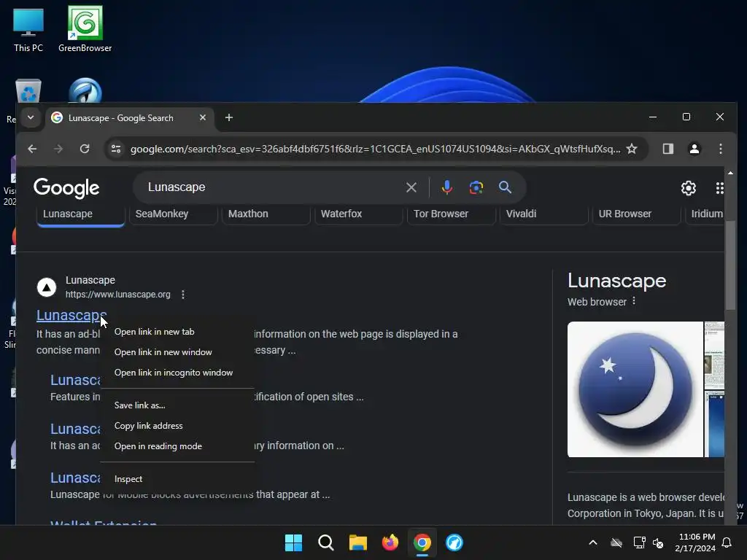The width and height of the screenshot is (747, 560).
Task: Choose Copy link address
Action: (x=177, y=426)
